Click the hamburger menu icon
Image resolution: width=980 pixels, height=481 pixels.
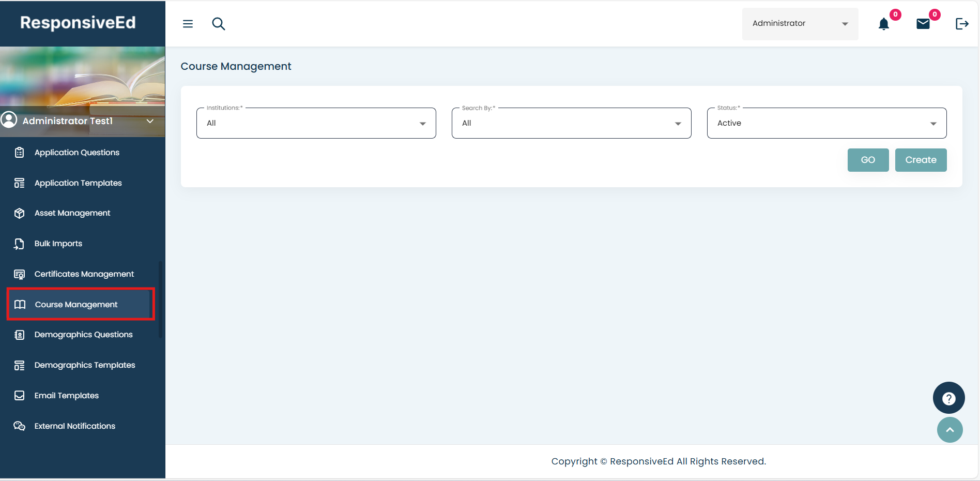188,24
